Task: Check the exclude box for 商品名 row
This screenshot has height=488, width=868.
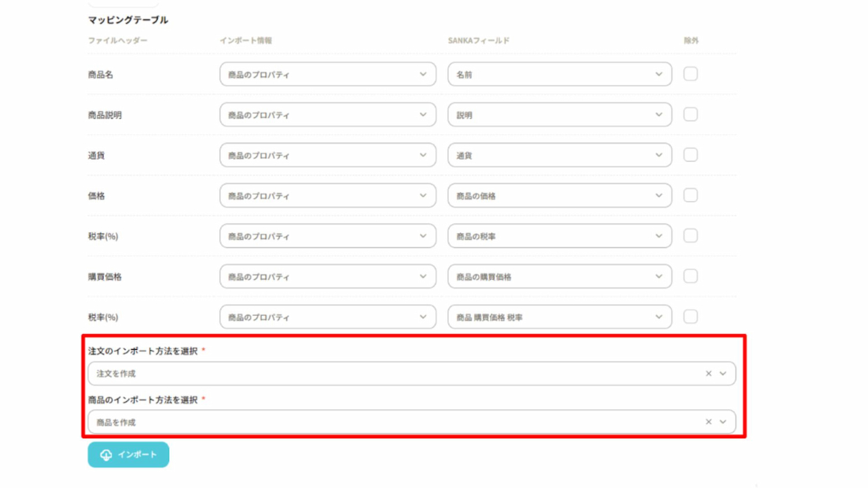Action: 690,74
